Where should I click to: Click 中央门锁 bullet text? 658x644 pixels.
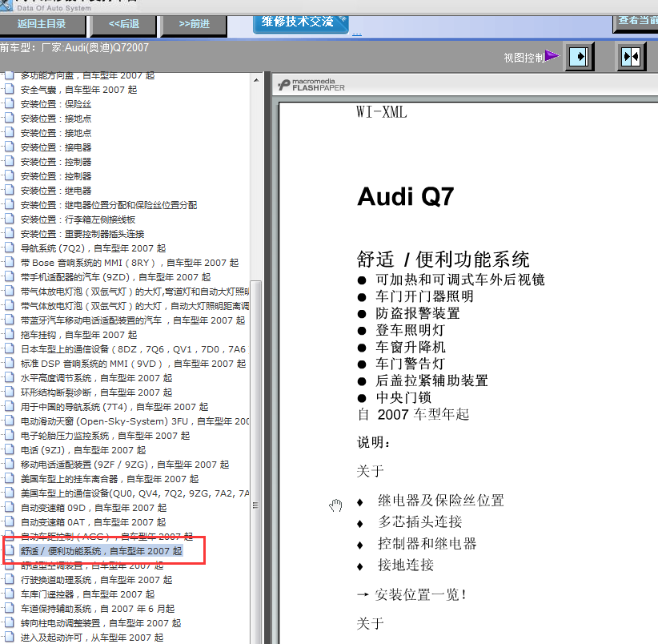point(403,397)
